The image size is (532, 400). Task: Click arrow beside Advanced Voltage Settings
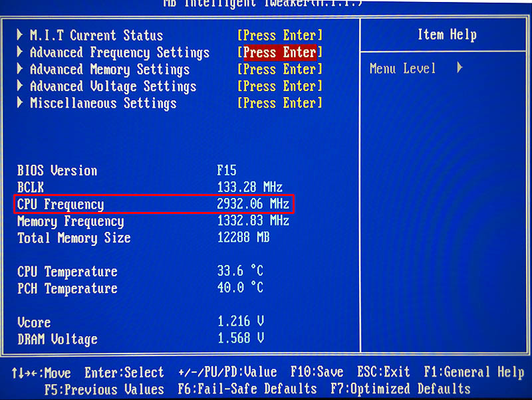click(21, 86)
